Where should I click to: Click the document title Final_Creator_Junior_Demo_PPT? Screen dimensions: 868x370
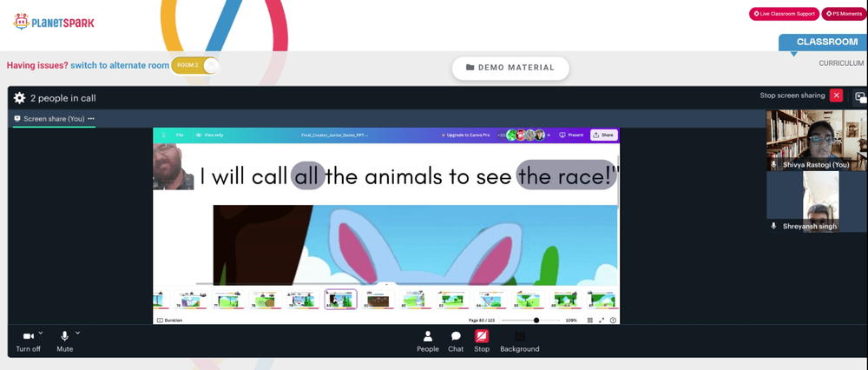[x=334, y=135]
